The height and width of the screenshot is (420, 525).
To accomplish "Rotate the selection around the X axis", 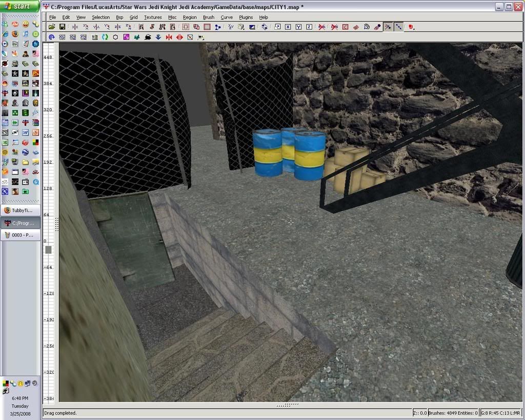I will (x=86, y=27).
